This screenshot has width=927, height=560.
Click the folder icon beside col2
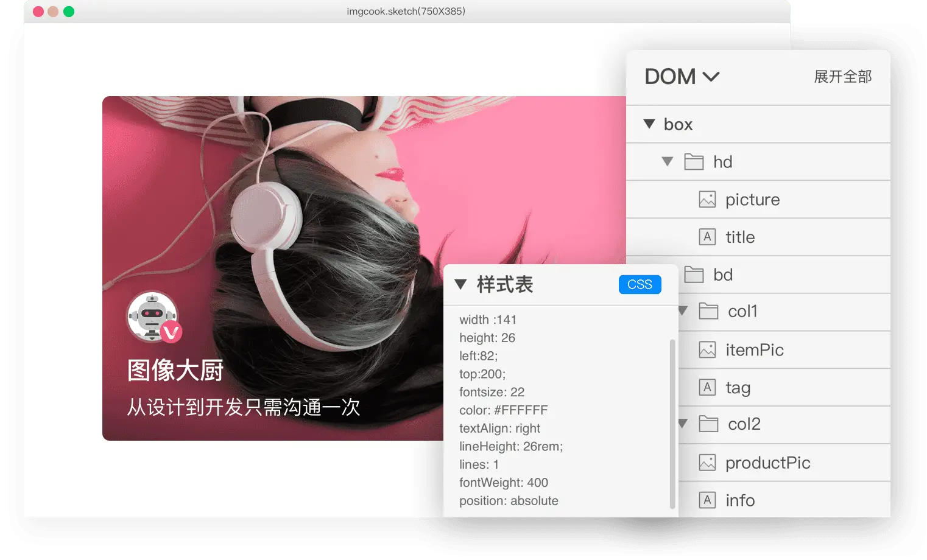pyautogui.click(x=708, y=424)
